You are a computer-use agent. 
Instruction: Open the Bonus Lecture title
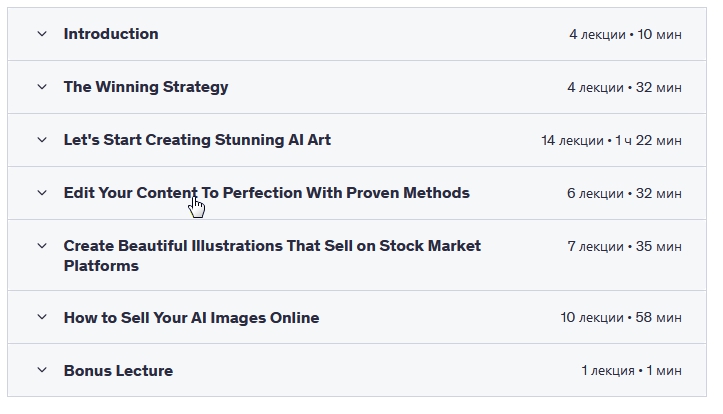coord(118,371)
